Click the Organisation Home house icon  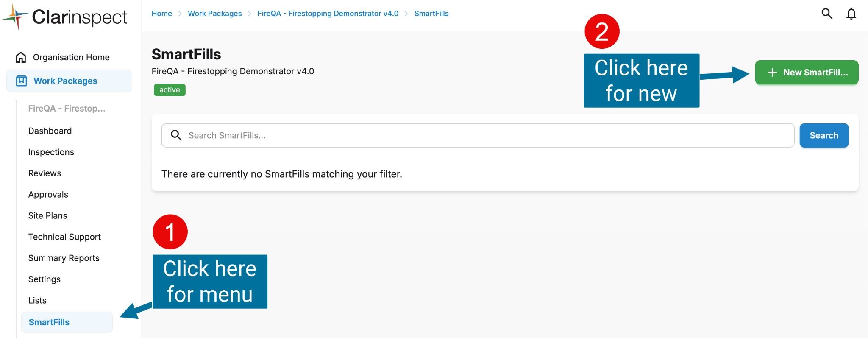pos(21,57)
